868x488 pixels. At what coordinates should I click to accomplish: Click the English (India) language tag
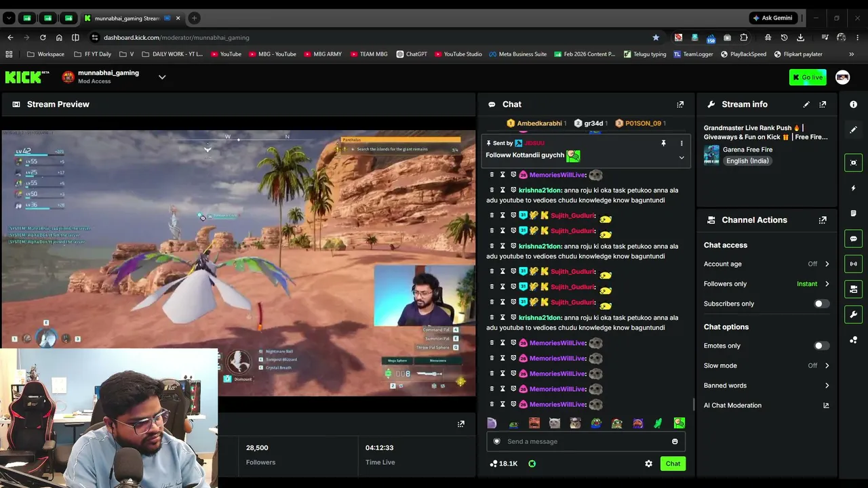click(x=747, y=161)
